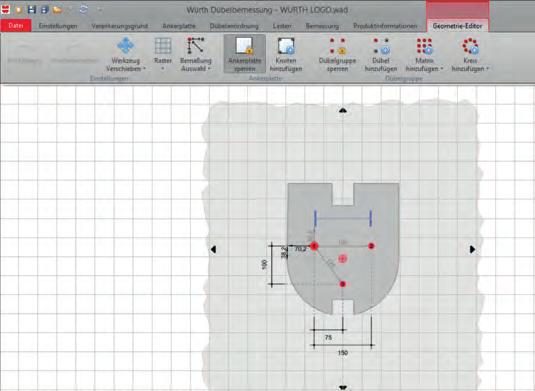Click the open folder quick-access icon
This screenshot has height=391, width=535.
(58, 10)
